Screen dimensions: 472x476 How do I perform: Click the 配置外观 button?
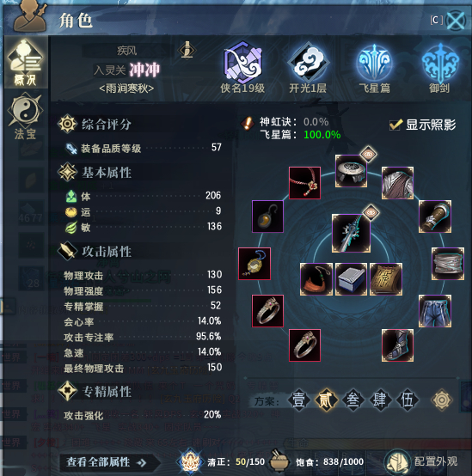pos(422,462)
